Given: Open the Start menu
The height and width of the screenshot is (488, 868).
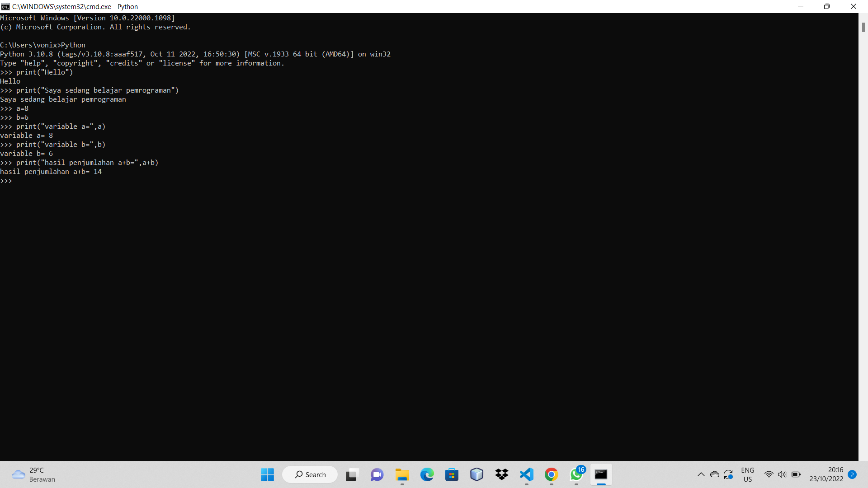Looking at the screenshot, I should 267,474.
